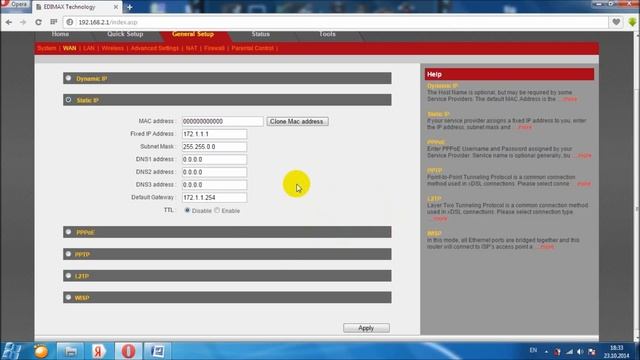The image size is (640, 360).
Task: Click the Apply button
Action: 366,328
